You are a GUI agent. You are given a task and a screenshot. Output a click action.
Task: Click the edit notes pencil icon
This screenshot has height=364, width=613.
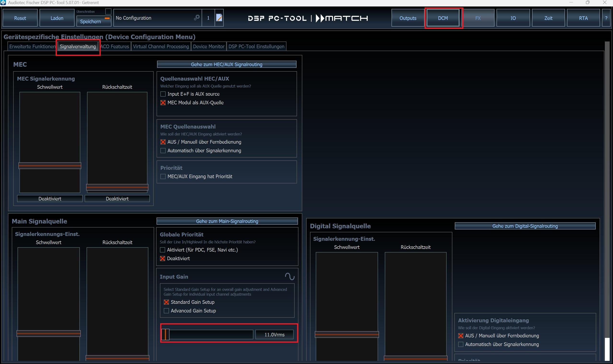tap(219, 18)
